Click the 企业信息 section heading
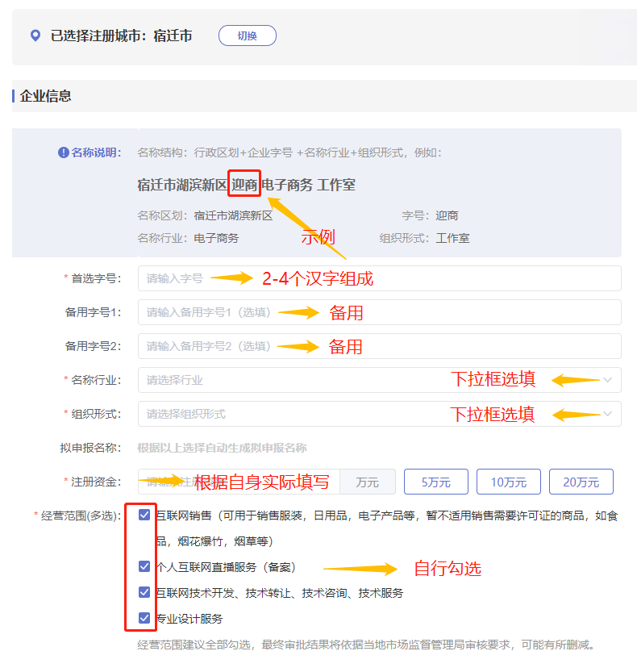Viewport: 637px width, 672px height. coord(46,96)
